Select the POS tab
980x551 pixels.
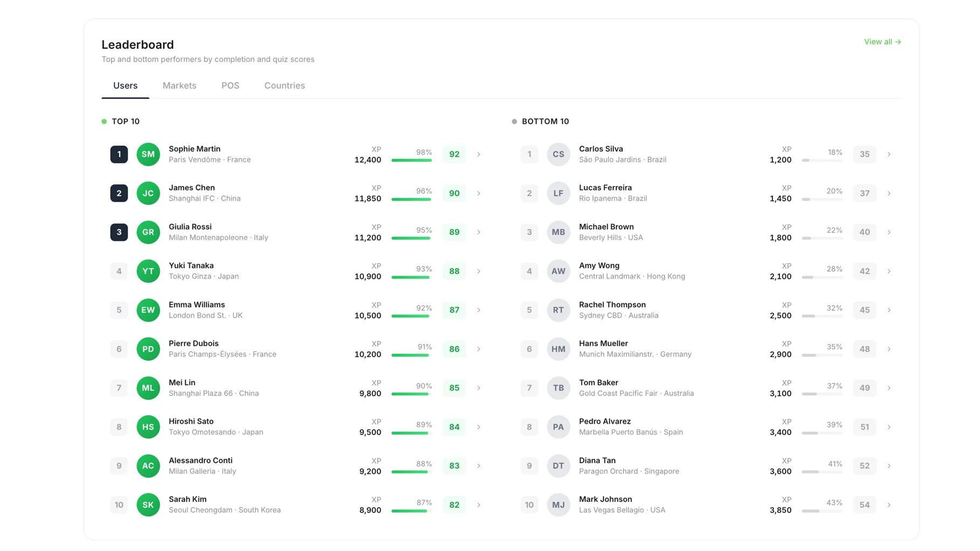tap(230, 86)
